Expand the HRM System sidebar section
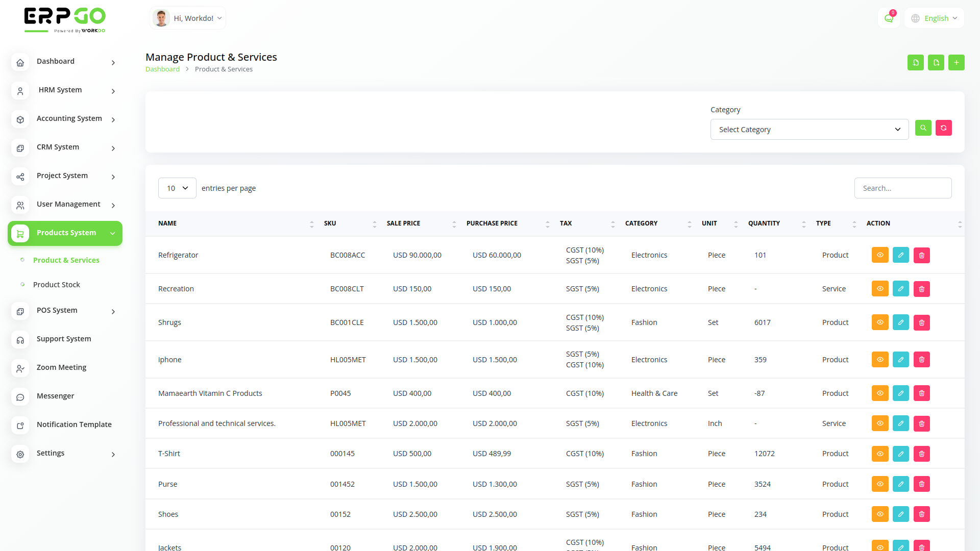This screenshot has width=980, height=551. tap(60, 90)
